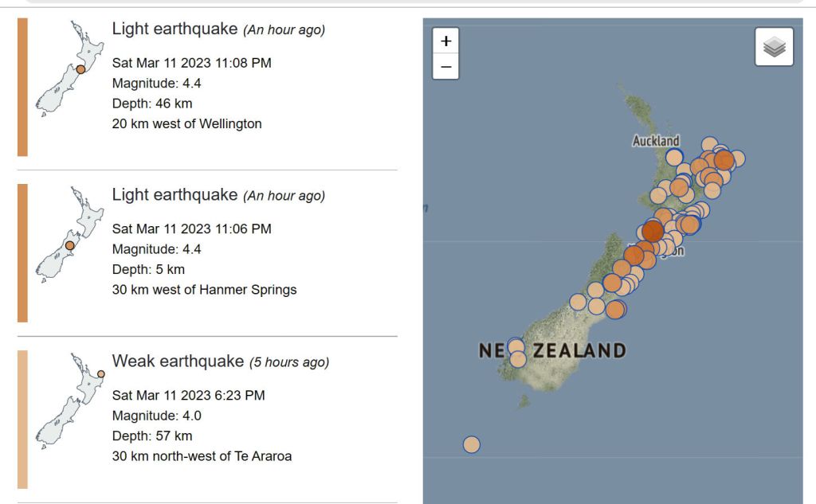This screenshot has width=816, height=504.
Task: Click the isolated quake marker south of New Zealand
Action: (472, 444)
